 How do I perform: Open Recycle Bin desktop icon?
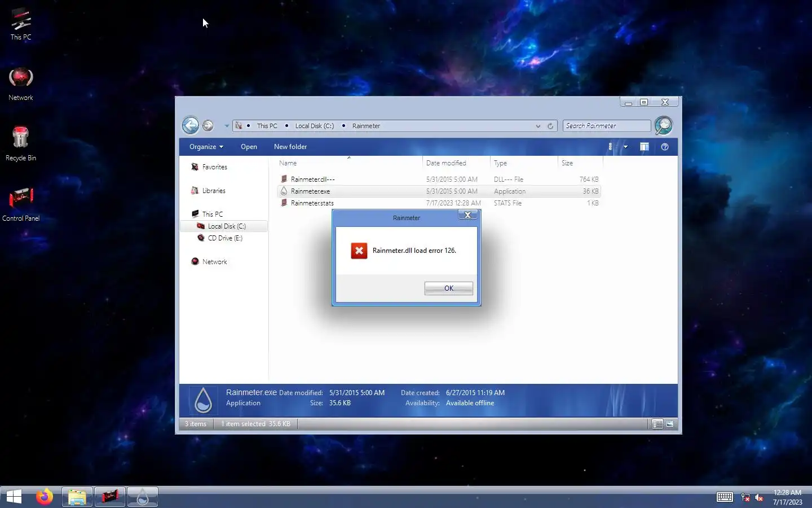click(x=21, y=144)
